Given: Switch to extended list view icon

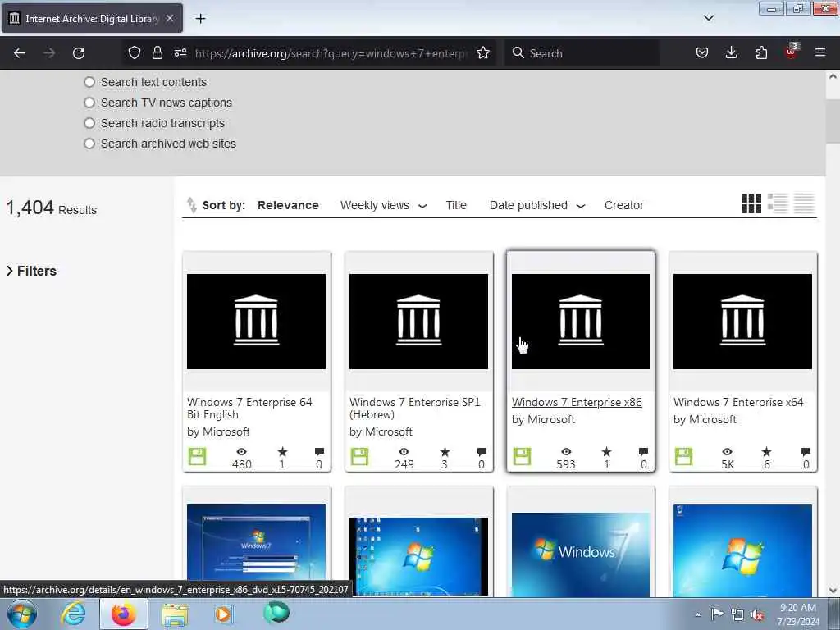Looking at the screenshot, I should pyautogui.click(x=778, y=203).
